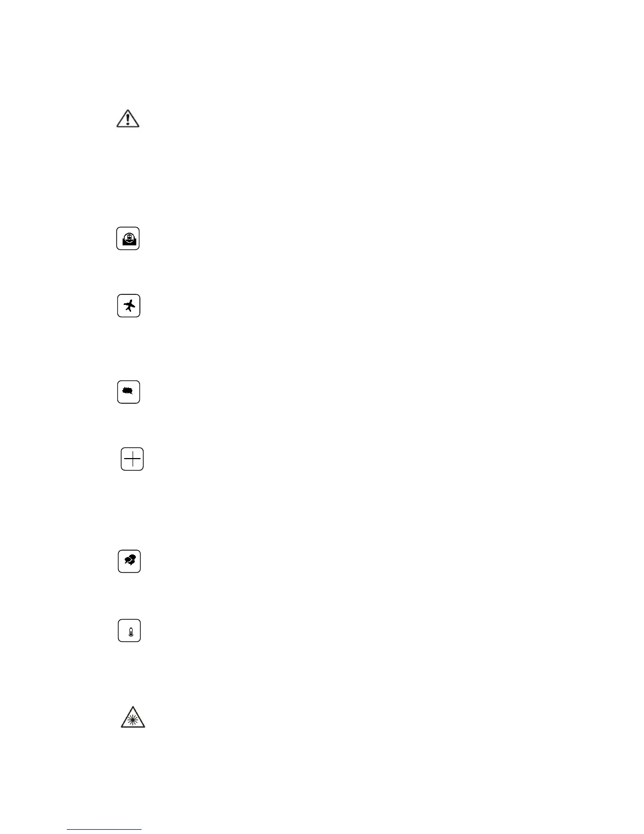Pick the rounded square with the plus sign
This screenshot has width=644, height=834.
(x=132, y=459)
